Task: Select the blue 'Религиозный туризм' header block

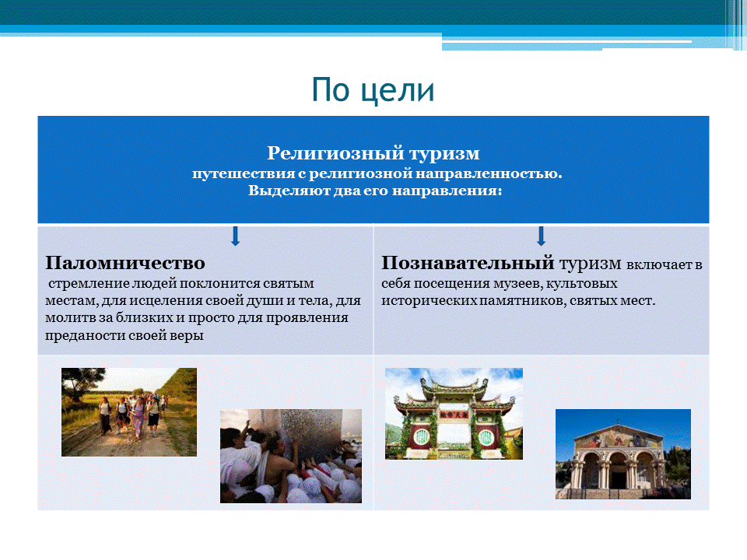Action: click(373, 167)
